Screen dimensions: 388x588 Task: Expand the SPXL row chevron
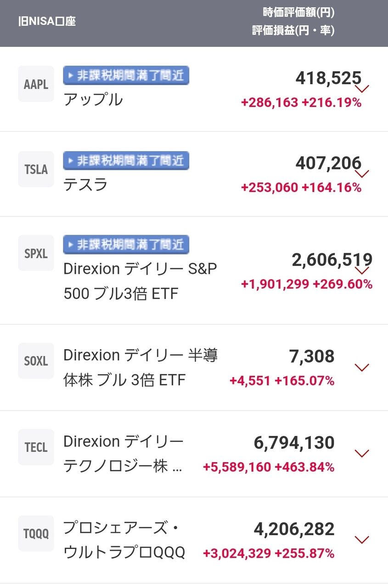coord(362,270)
